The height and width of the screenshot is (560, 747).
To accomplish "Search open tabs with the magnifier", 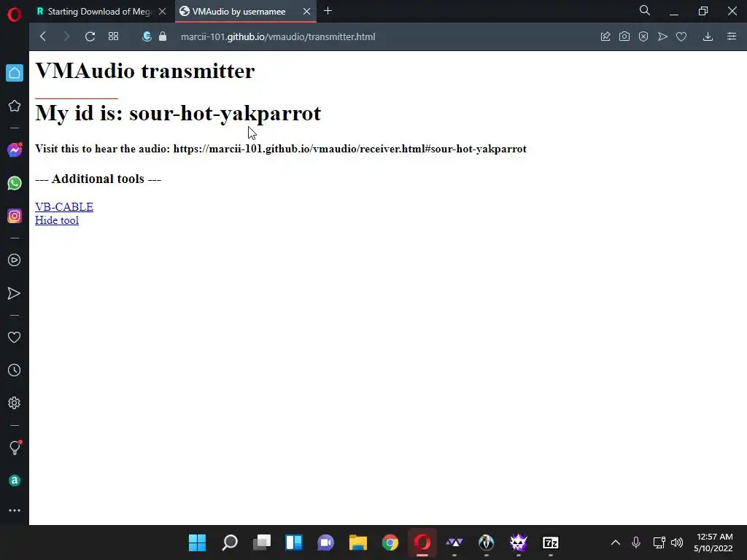I will coord(645,10).
